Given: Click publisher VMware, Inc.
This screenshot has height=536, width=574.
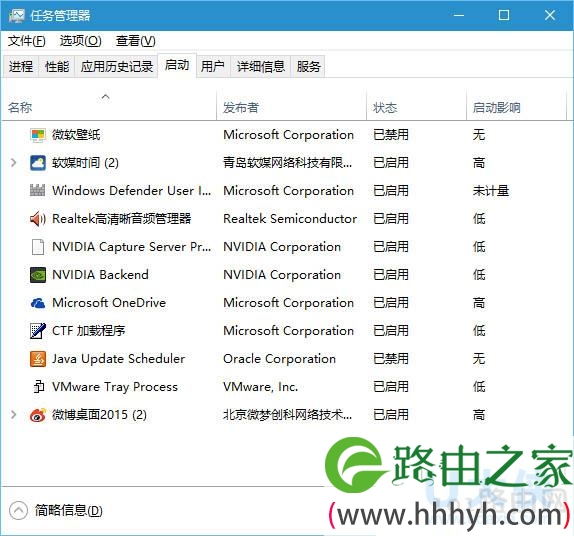Looking at the screenshot, I should (260, 387).
